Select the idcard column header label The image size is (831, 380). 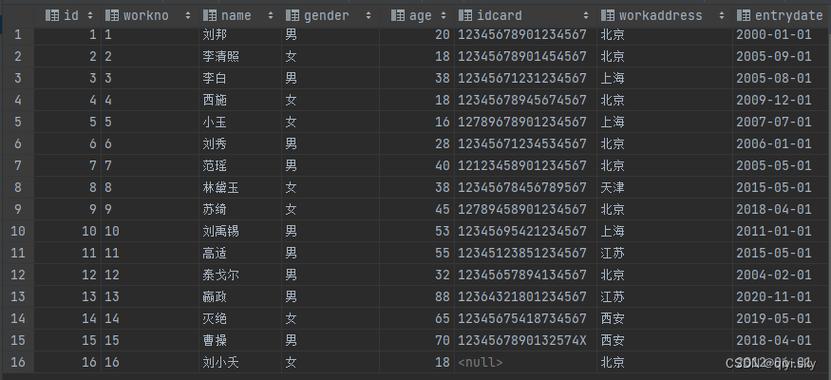(499, 16)
